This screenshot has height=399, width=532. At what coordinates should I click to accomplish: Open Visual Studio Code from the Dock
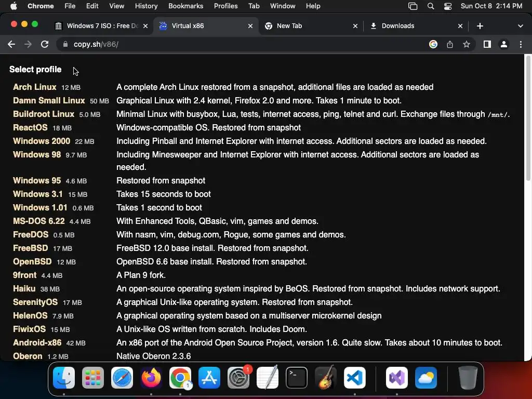(355, 378)
